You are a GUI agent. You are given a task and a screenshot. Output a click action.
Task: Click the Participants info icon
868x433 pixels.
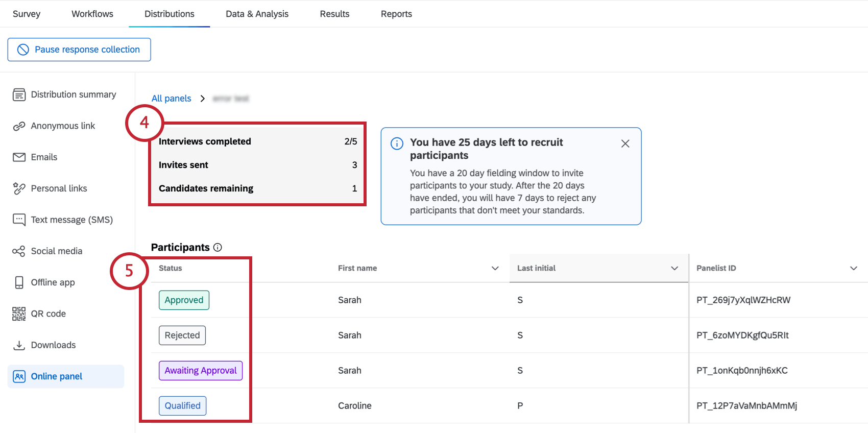[x=218, y=248]
